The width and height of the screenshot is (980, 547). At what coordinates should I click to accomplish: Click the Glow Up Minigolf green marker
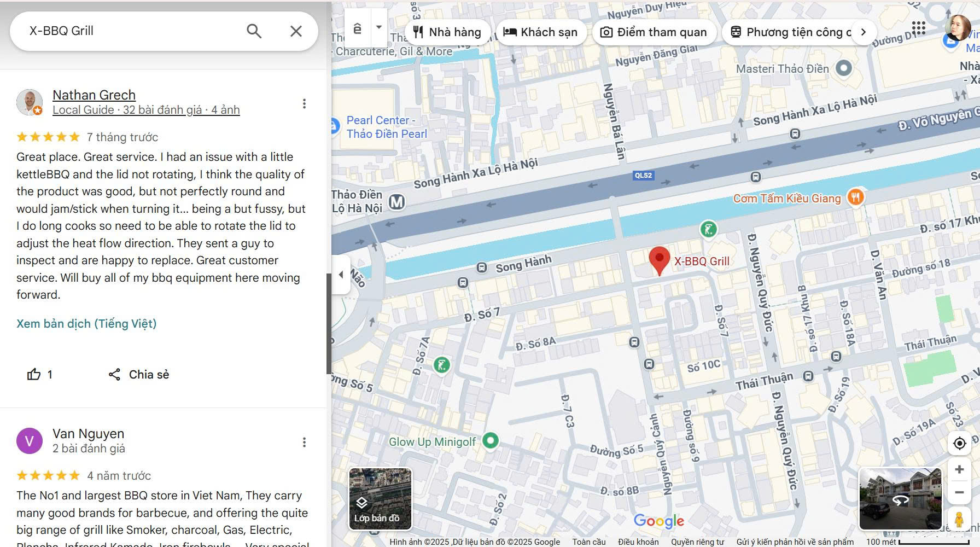[x=490, y=441]
